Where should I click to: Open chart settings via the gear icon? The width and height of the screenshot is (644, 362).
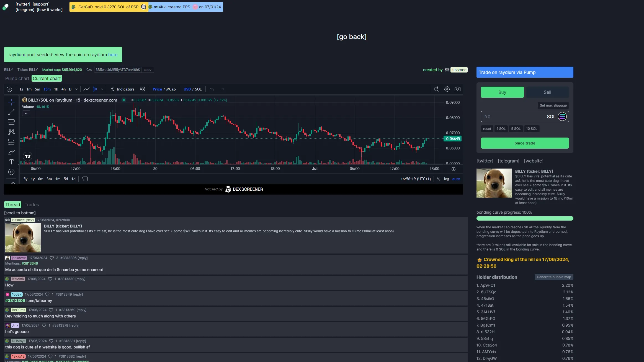coord(447,89)
